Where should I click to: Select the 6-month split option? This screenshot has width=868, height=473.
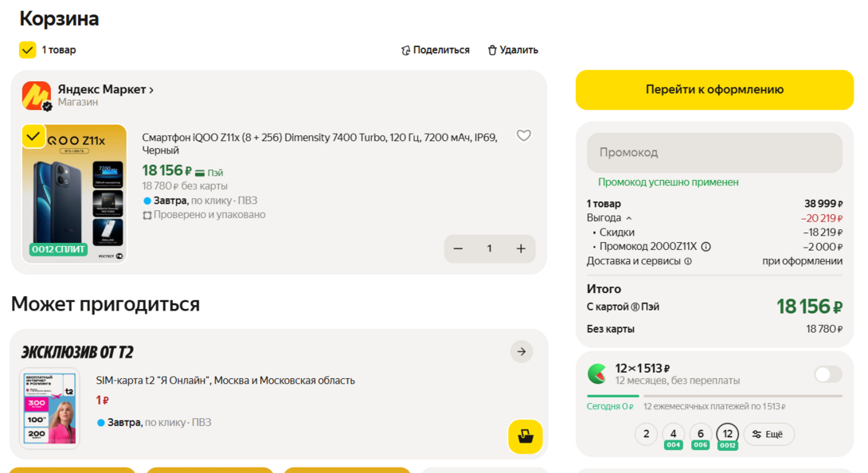[x=700, y=436]
